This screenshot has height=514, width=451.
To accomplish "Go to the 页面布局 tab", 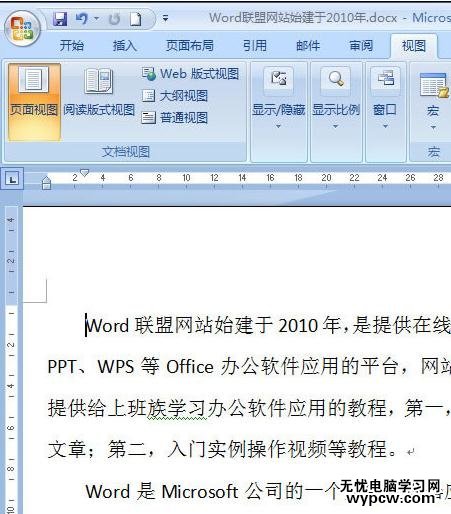I will 190,45.
